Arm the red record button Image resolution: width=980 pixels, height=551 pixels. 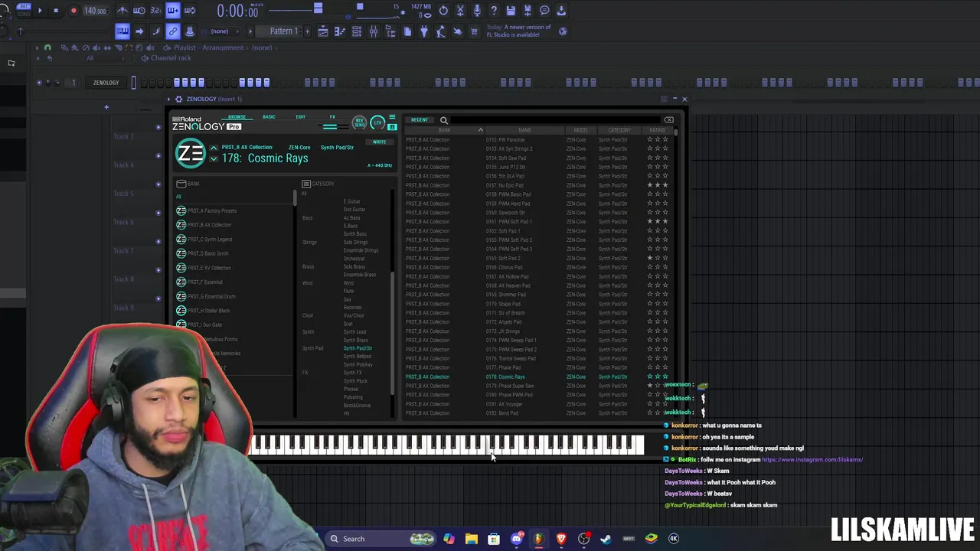coord(73,11)
